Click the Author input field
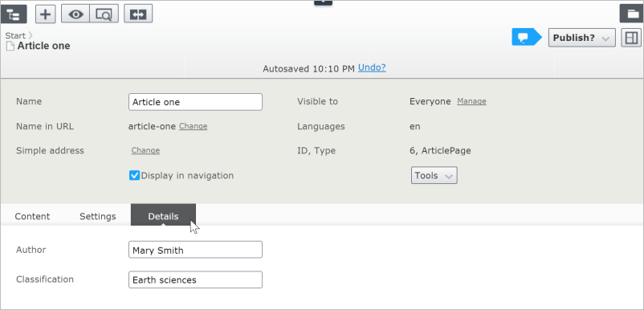This screenshot has width=644, height=310. [195, 250]
